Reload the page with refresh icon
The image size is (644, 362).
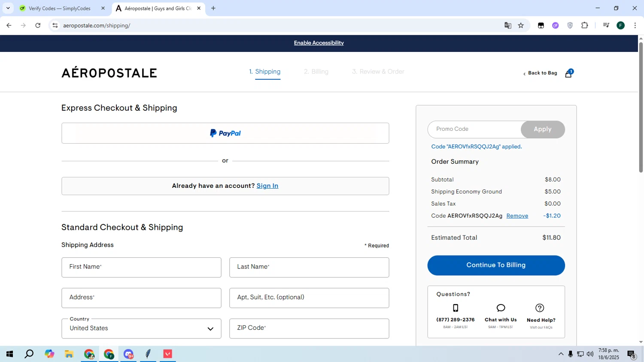[x=38, y=25]
